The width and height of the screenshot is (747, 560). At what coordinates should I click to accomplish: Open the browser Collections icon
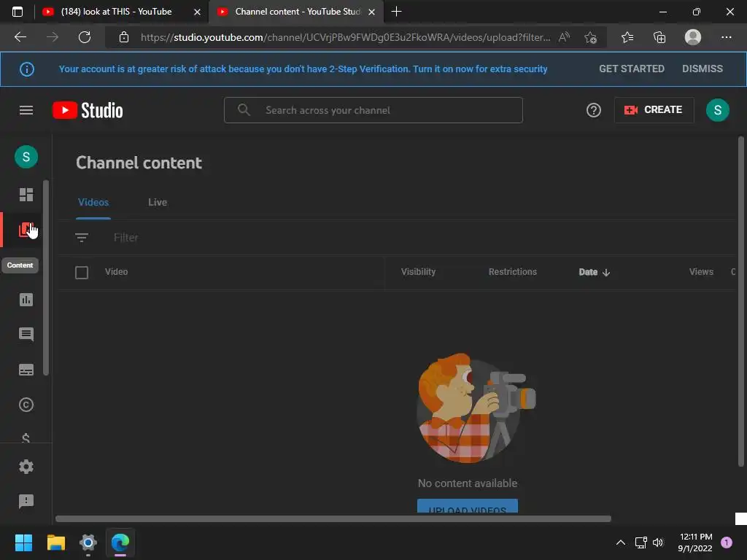[x=659, y=37]
